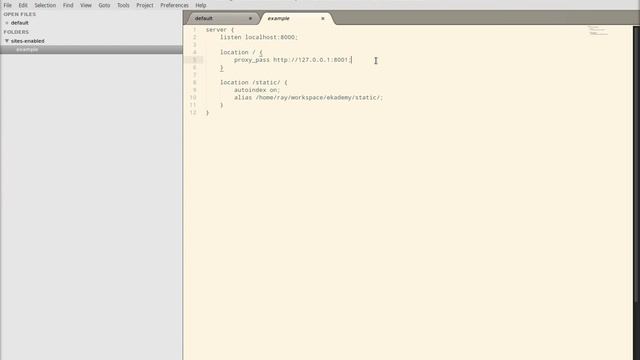Click the 'proxy_pass http://127.0.0.1:8001;' line
The width and height of the screenshot is (640, 360).
[x=293, y=60]
